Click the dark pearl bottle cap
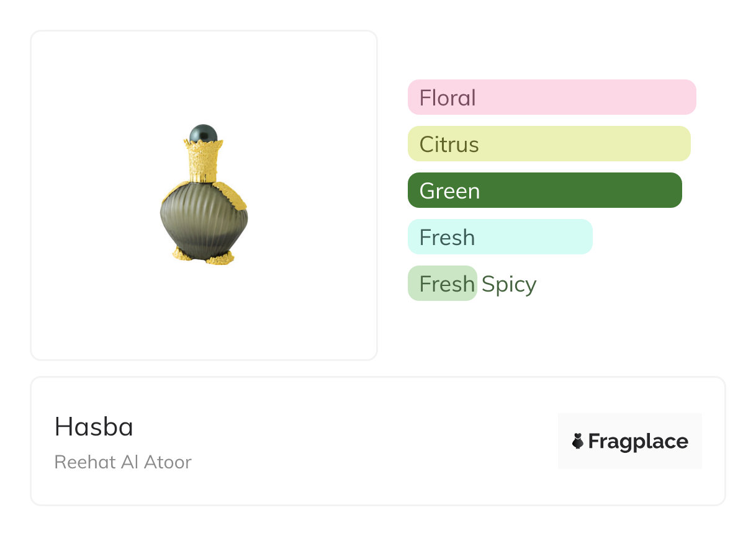Image resolution: width=756 pixels, height=536 pixels. 203,133
